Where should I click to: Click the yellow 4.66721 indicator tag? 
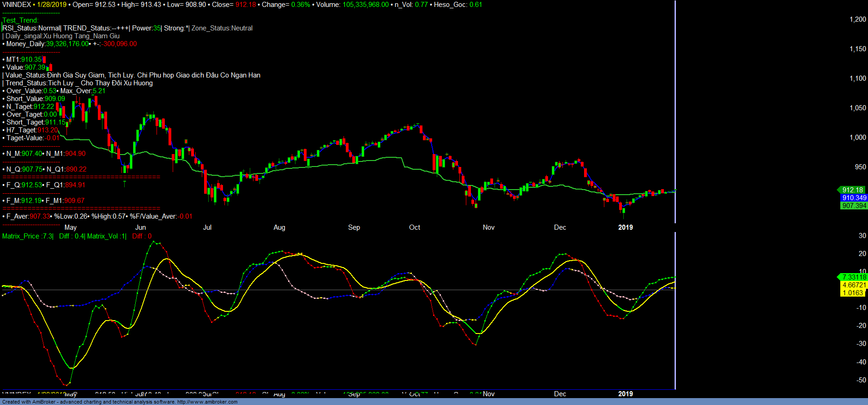(x=854, y=285)
